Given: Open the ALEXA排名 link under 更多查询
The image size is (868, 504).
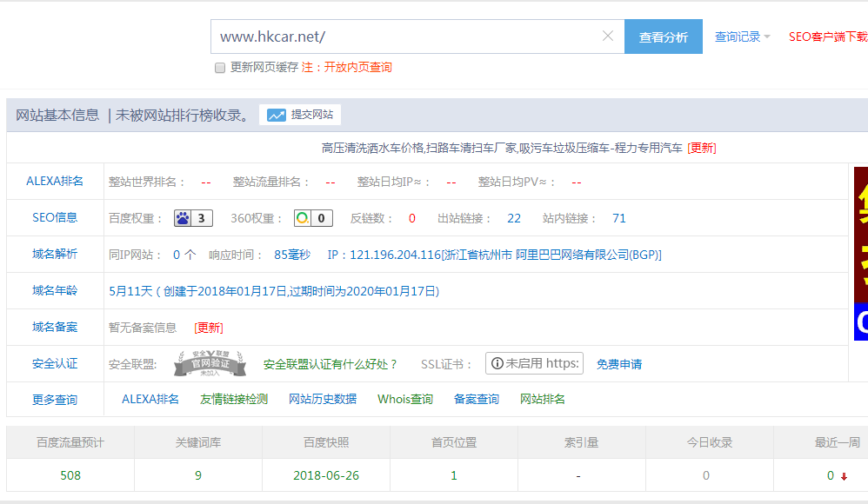Looking at the screenshot, I should (150, 399).
